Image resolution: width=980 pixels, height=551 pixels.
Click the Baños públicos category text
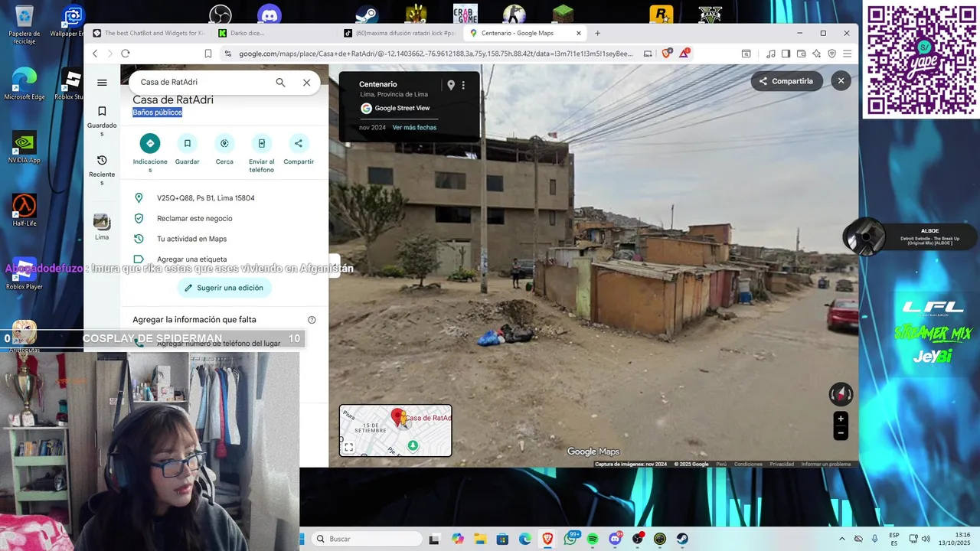coord(157,112)
